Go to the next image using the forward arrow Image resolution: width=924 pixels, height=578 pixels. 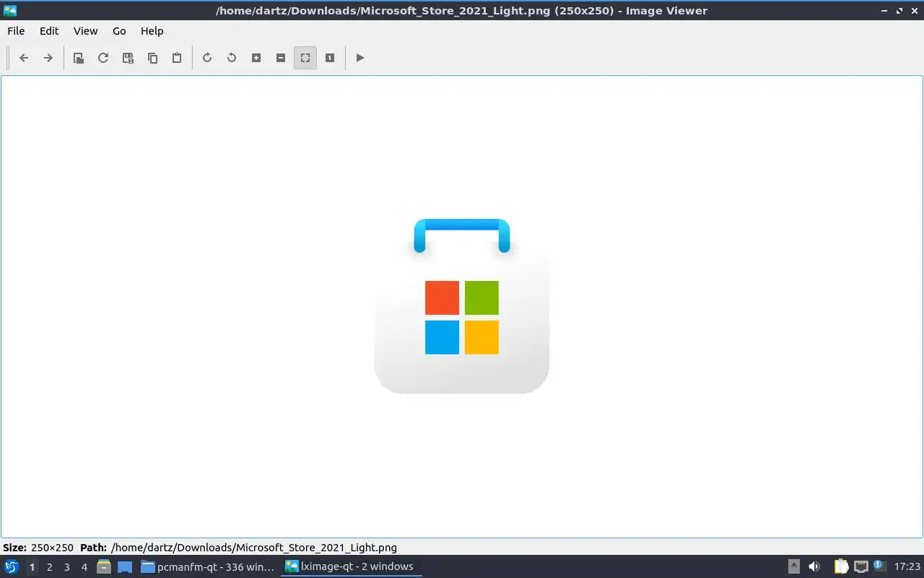(48, 58)
